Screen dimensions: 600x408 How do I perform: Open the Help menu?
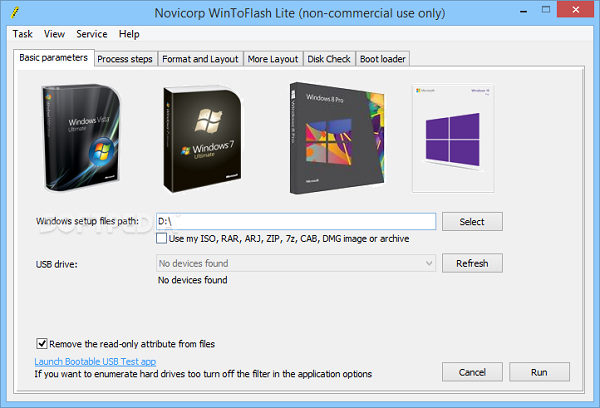pyautogui.click(x=129, y=34)
